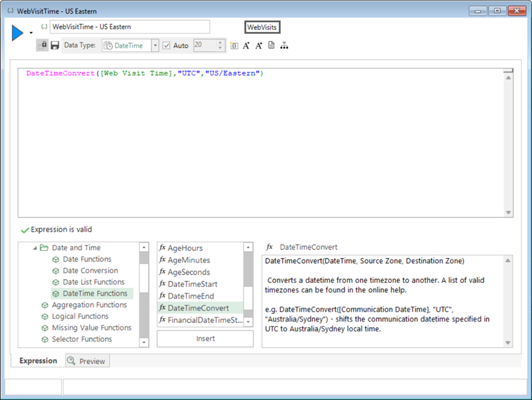Save the expression using the floppy disk icon
The image size is (532, 400).
[54, 45]
